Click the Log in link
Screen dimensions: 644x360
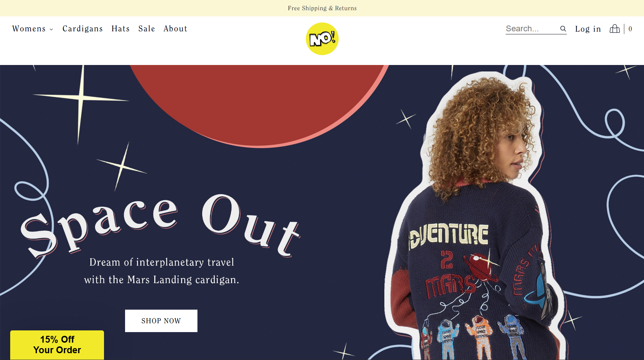tap(588, 29)
